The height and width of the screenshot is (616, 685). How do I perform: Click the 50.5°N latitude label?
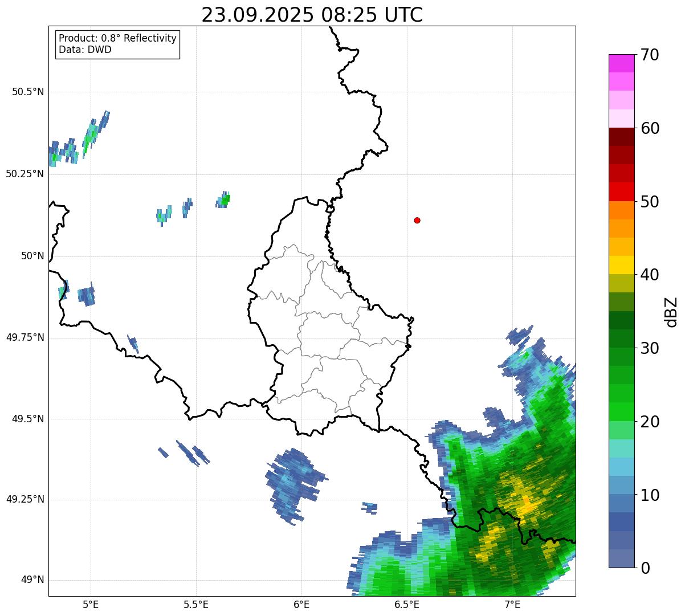click(28, 92)
